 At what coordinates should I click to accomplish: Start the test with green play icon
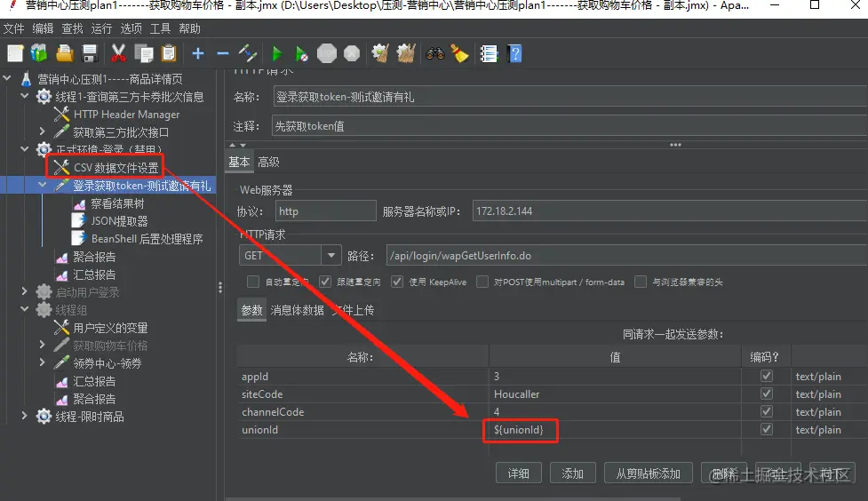pos(277,53)
